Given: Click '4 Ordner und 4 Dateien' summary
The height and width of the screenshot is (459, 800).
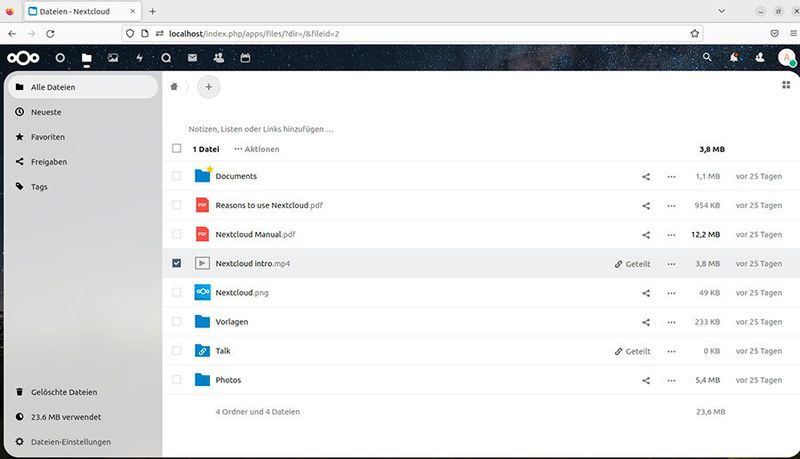Looking at the screenshot, I should click(x=258, y=412).
